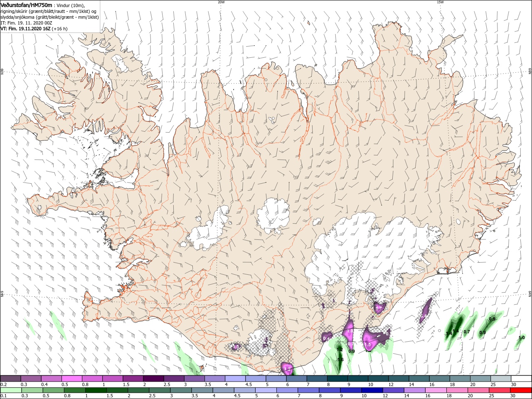Click the 0.2 label in upper legend row
532x399 pixels.
[x=3, y=384]
